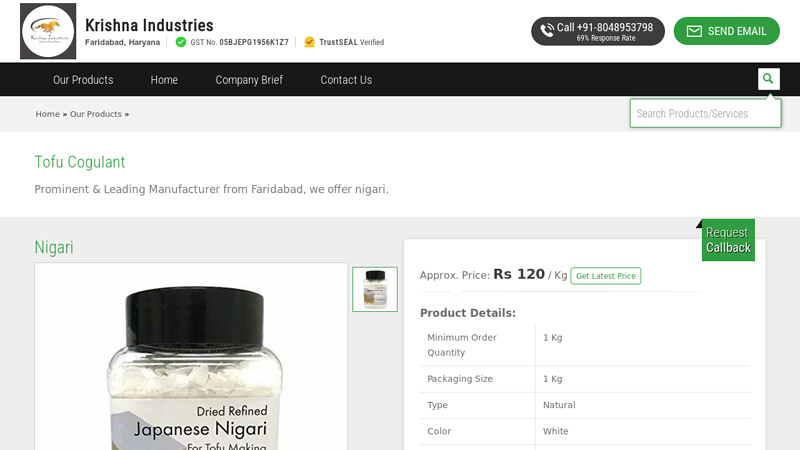Open the Tofu Cogulant category heading
Screen dimensions: 800x450
tap(80, 162)
